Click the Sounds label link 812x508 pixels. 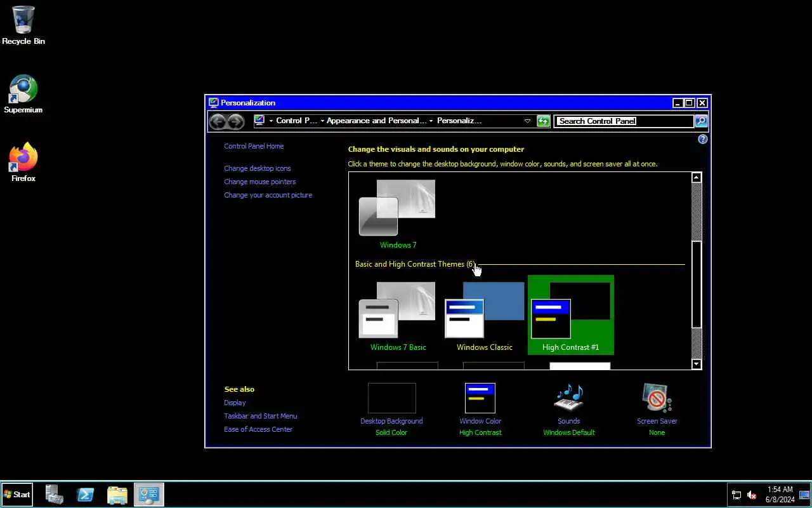click(x=569, y=421)
